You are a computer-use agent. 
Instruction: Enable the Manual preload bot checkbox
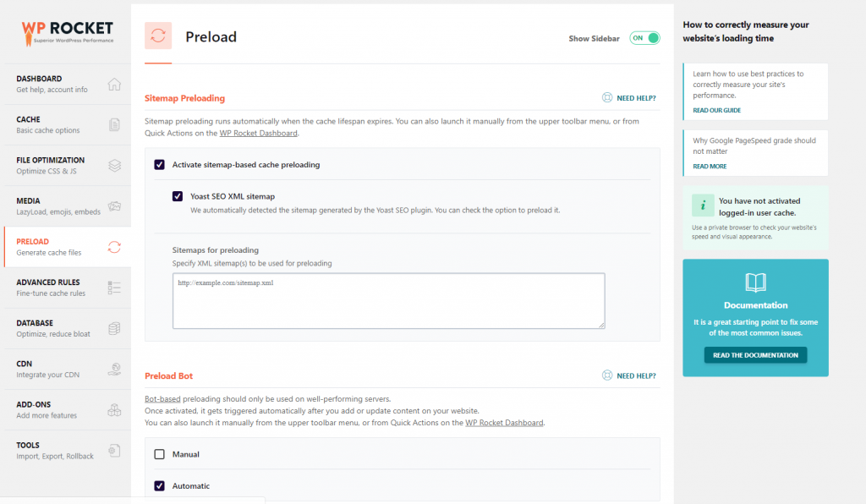click(x=160, y=454)
